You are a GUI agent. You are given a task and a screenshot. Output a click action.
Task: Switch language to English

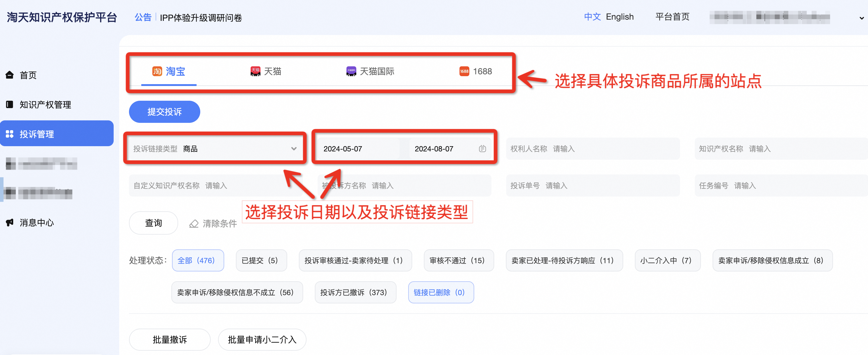[x=620, y=17]
